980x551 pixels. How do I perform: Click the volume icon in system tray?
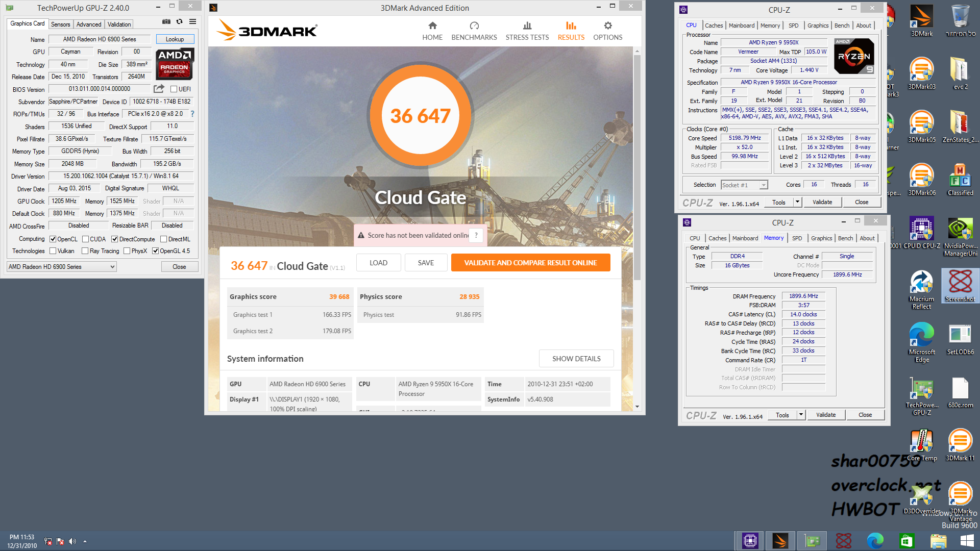(72, 541)
